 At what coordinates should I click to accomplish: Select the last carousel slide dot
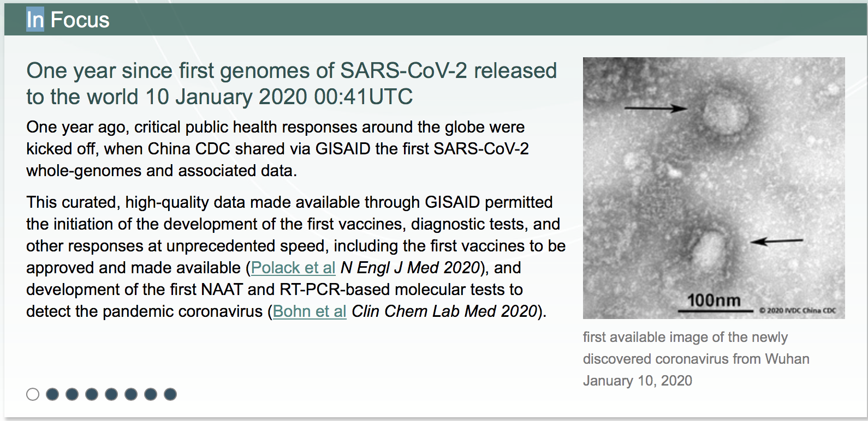click(x=170, y=394)
